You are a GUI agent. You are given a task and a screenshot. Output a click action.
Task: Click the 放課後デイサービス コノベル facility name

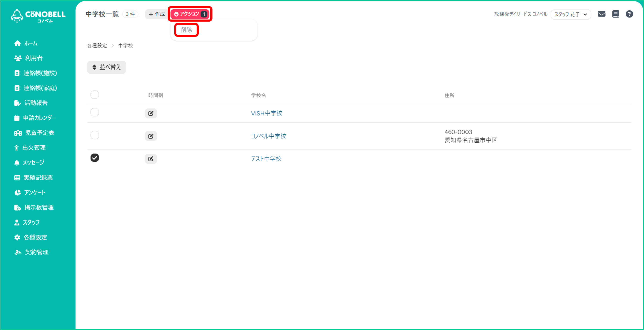[x=521, y=14]
